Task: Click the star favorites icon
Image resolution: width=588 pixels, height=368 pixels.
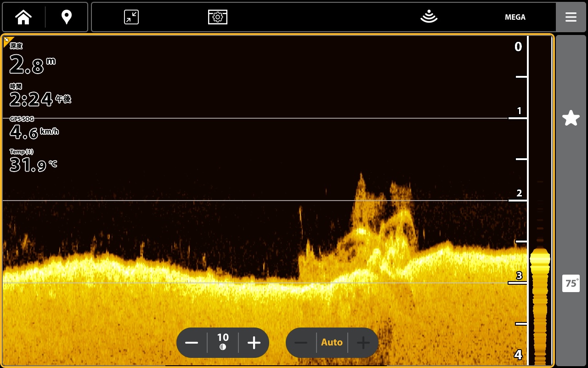Action: (x=571, y=118)
